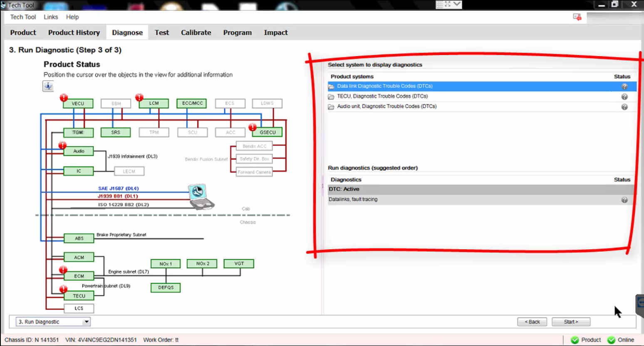Click the notification icon in the menu bar

[577, 17]
